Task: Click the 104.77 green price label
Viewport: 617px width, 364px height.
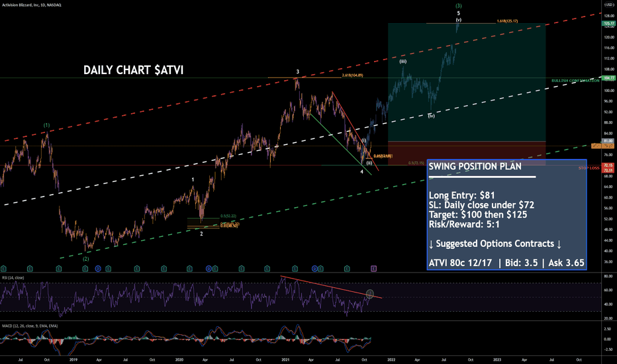Action: (x=608, y=78)
